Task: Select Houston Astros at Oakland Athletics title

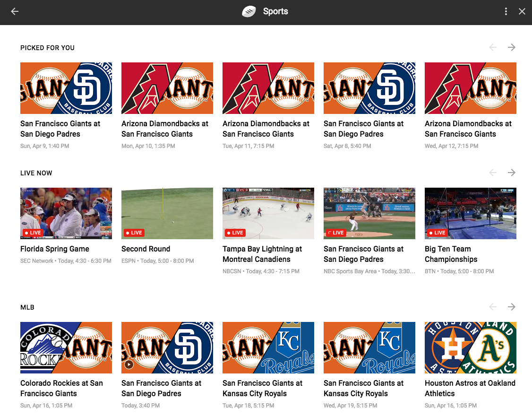Action: point(470,388)
